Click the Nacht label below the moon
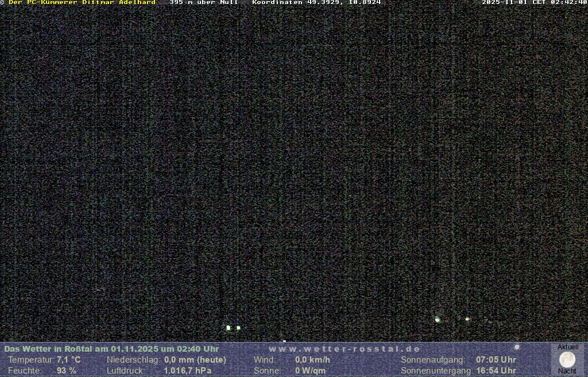Image resolution: width=588 pixels, height=377 pixels. (x=567, y=371)
